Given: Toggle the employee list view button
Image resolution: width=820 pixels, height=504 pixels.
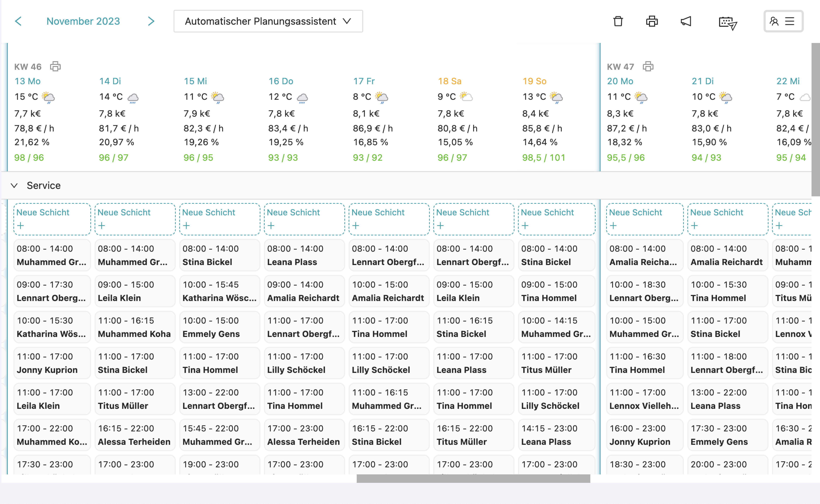Looking at the screenshot, I should (x=783, y=21).
